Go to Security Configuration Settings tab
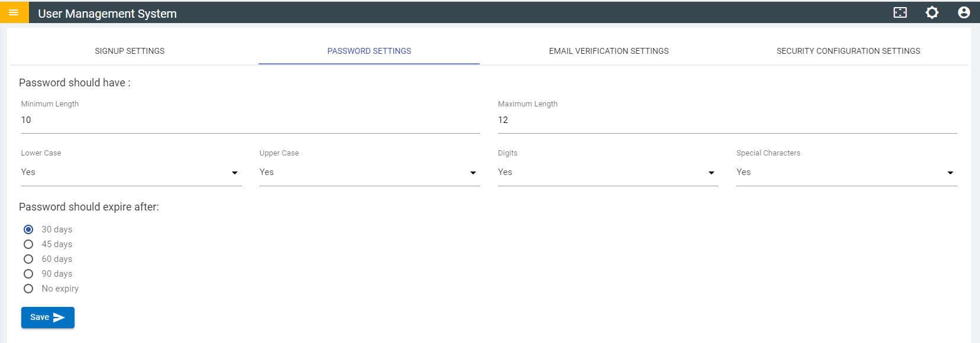Viewport: 980px width, 343px height. tap(848, 51)
